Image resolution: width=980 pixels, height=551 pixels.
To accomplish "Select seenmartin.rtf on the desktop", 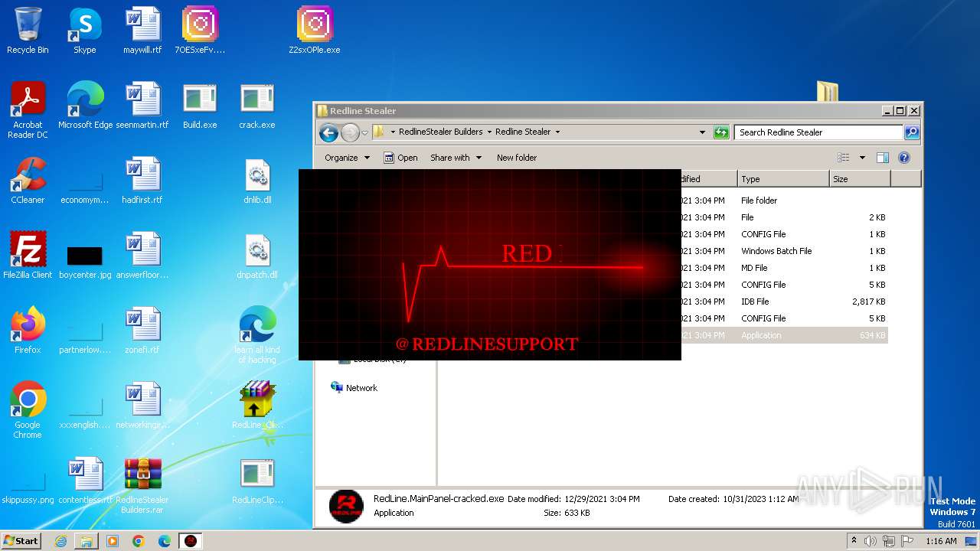I will (142, 106).
